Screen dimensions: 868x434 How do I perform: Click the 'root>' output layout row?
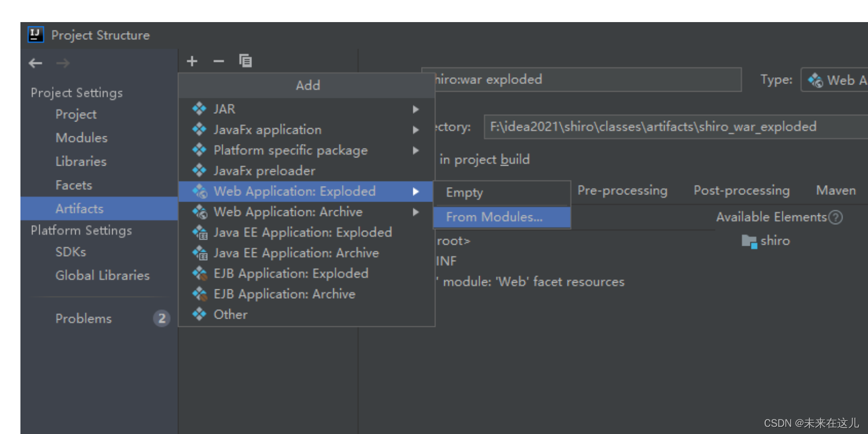point(453,241)
